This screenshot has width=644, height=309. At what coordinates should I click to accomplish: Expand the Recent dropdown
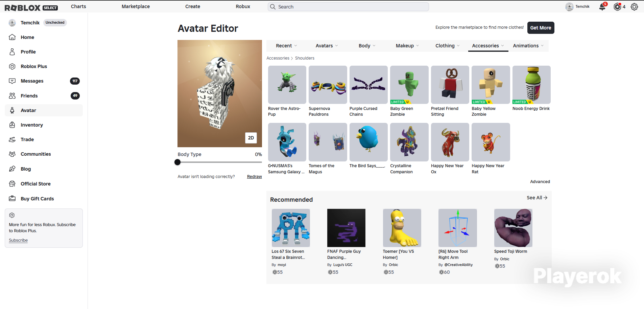click(286, 46)
